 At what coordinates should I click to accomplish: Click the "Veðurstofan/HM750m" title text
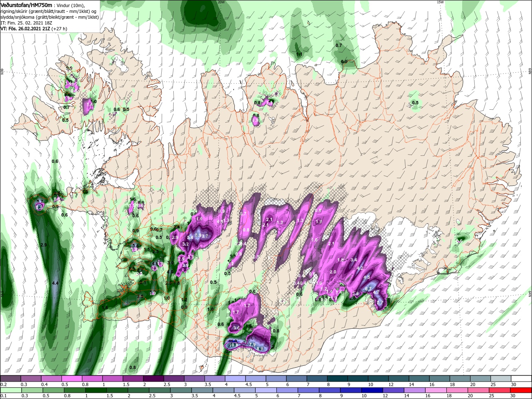[26, 5]
